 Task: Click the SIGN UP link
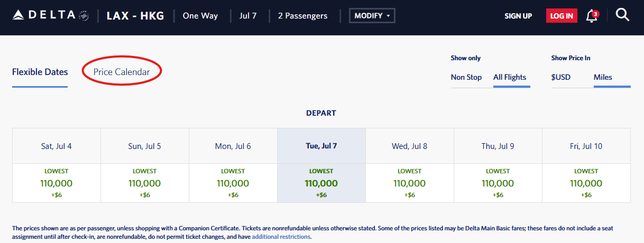pos(518,16)
